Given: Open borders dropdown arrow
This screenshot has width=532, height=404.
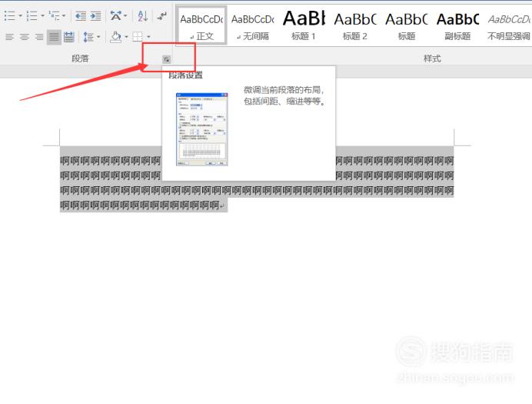Looking at the screenshot, I should click(148, 37).
